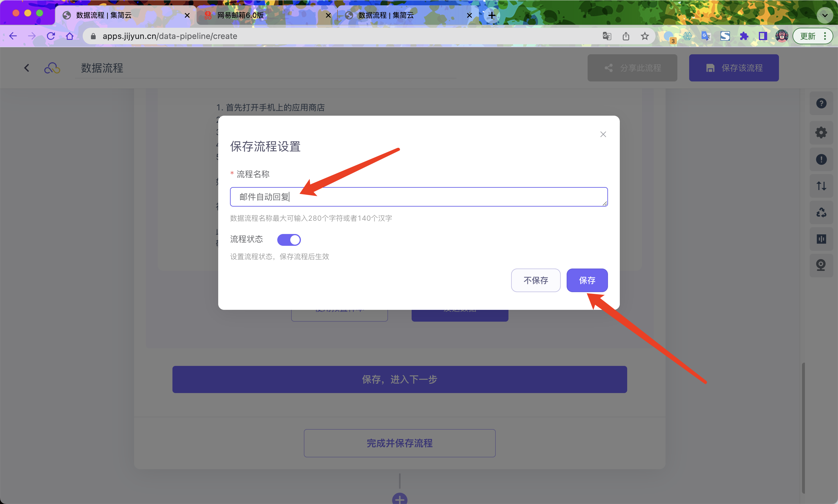This screenshot has height=504, width=838.
Task: Click the exclamation alert sidebar icon
Action: coord(821,159)
